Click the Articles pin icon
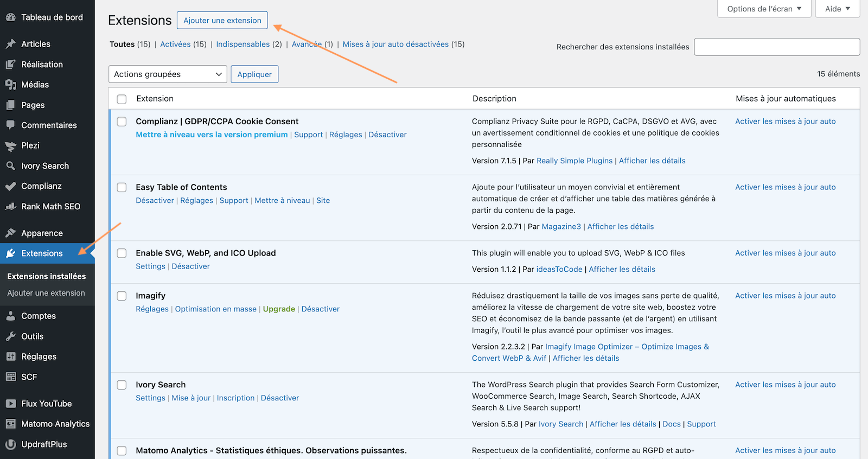The image size is (868, 459). tap(11, 44)
